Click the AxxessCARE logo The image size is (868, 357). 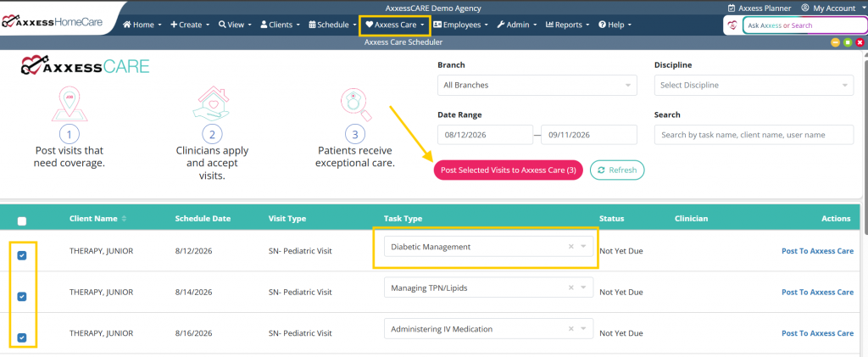point(86,66)
